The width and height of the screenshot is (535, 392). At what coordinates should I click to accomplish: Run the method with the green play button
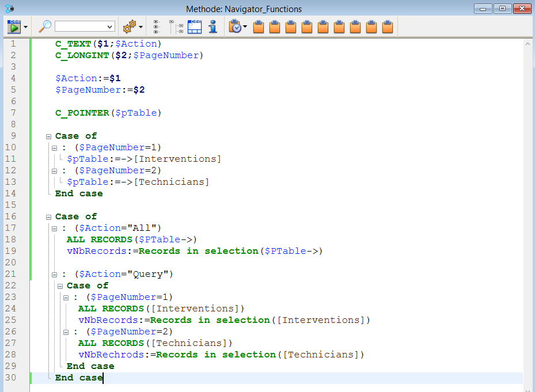click(x=14, y=26)
